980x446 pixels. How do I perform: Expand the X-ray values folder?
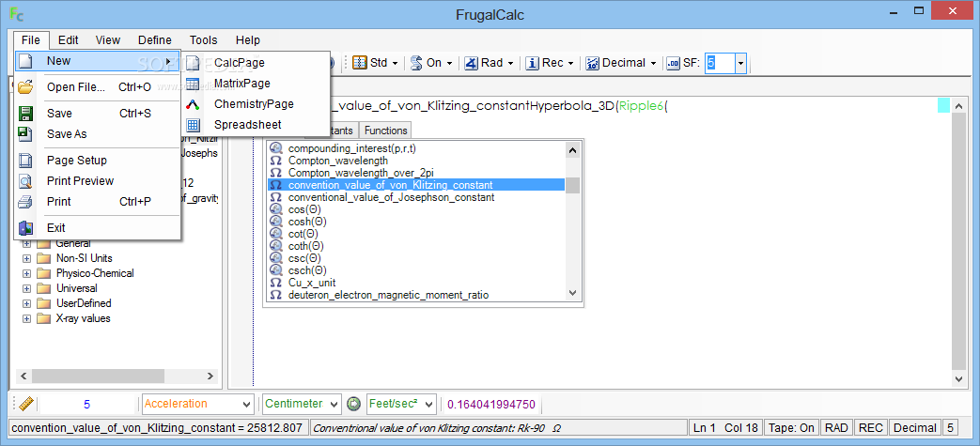27,318
